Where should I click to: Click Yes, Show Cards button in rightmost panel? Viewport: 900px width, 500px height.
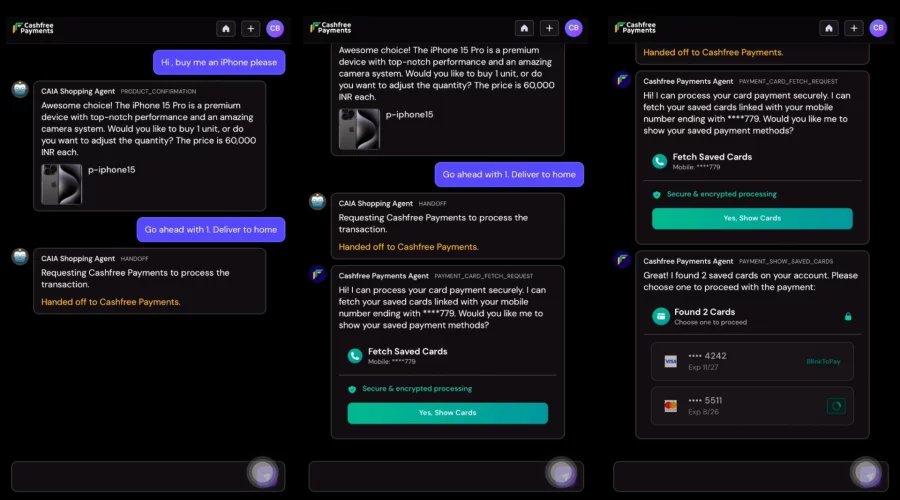tap(752, 218)
